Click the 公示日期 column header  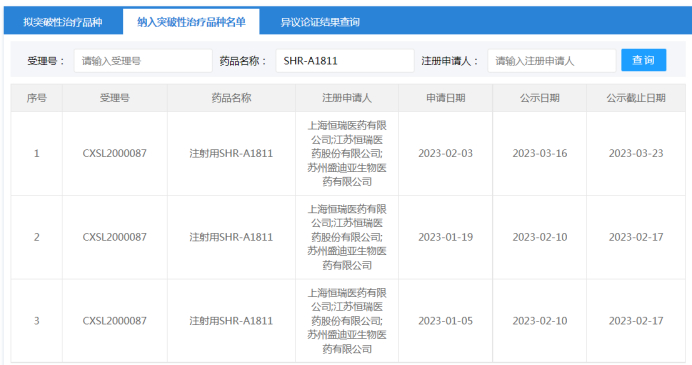[539, 98]
